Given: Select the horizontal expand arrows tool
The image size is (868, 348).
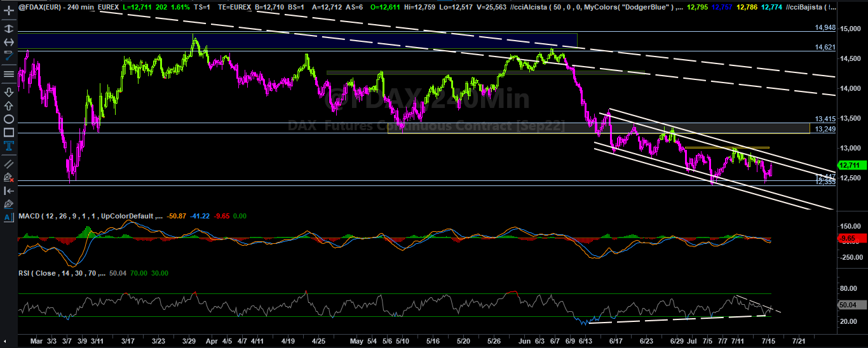Looking at the screenshot, I should click(8, 42).
